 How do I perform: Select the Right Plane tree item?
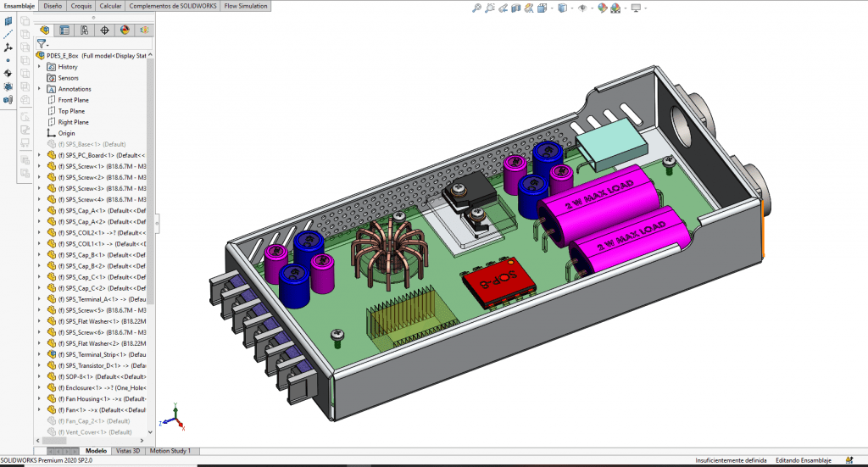point(68,122)
